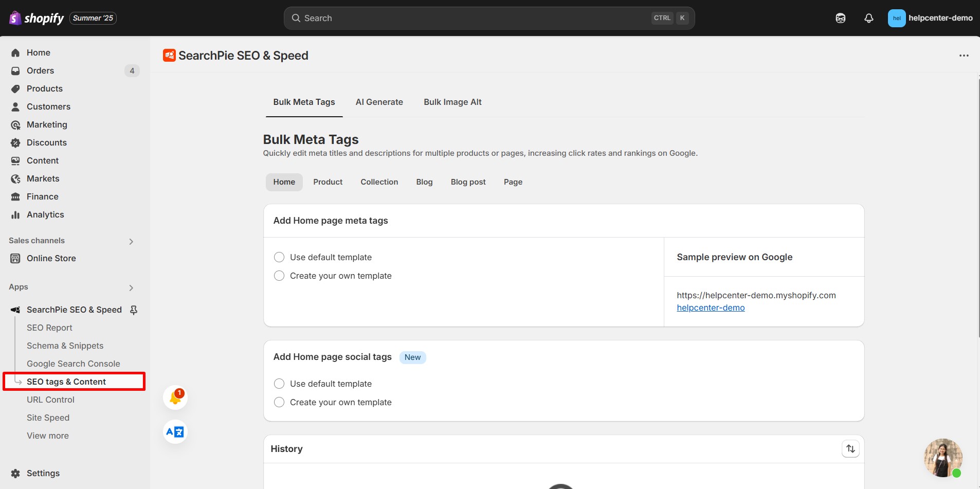Select Use default template for meta tags

tap(279, 257)
